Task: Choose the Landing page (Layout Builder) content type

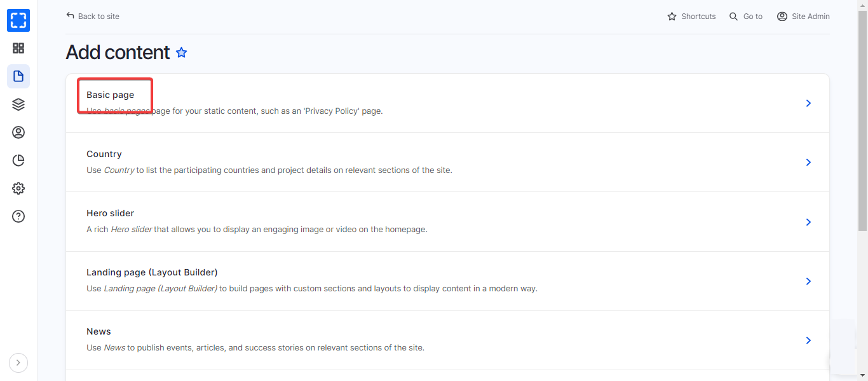Action: [152, 272]
